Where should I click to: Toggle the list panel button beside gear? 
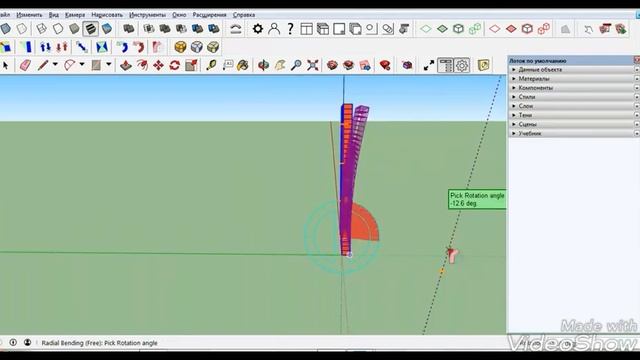click(x=445, y=65)
